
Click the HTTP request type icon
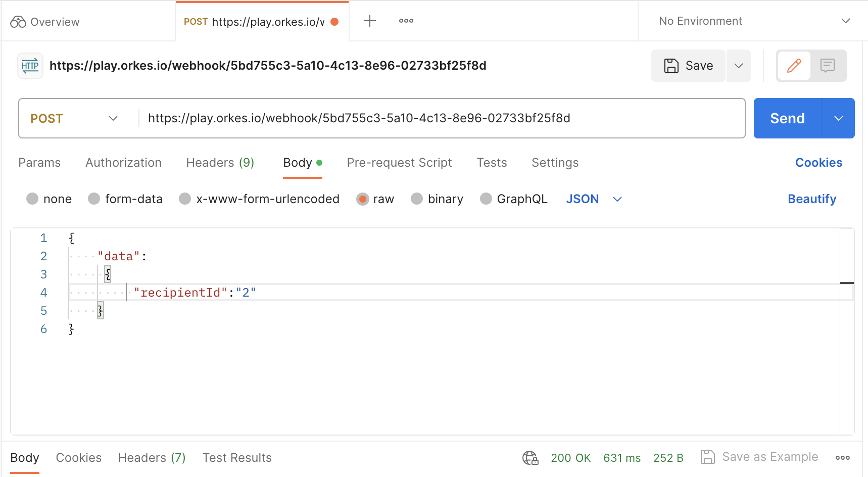[x=30, y=66]
